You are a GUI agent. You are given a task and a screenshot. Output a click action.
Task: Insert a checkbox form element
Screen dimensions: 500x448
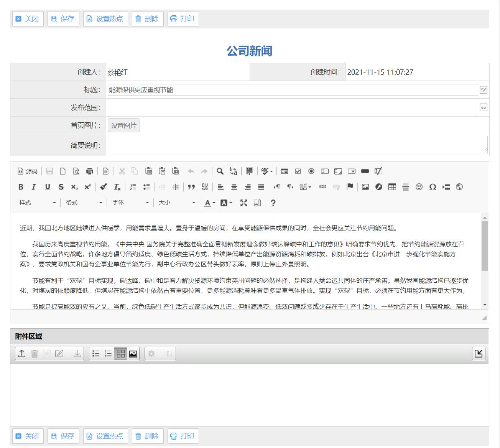298,171
